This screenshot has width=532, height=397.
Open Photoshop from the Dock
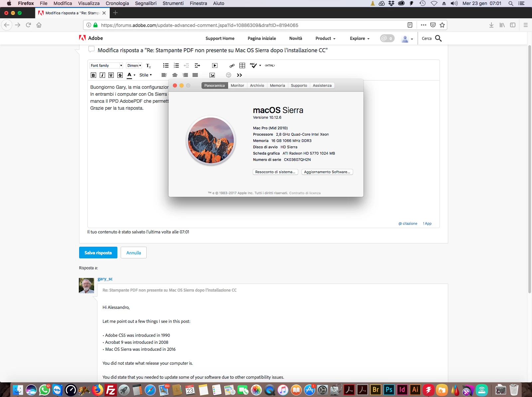[389, 390]
